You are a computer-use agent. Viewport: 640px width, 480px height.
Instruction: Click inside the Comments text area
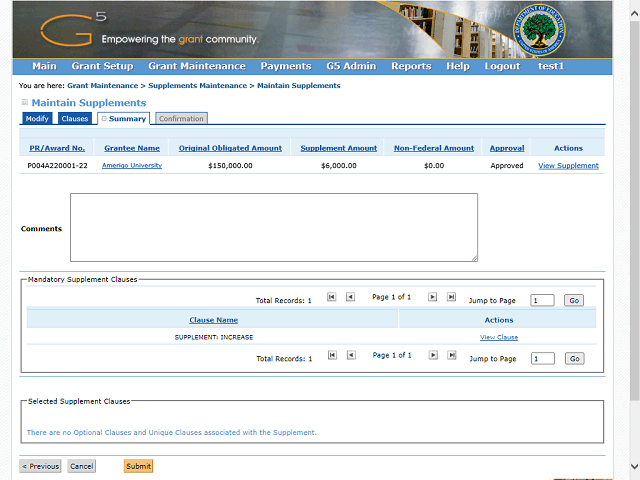[x=274, y=227]
